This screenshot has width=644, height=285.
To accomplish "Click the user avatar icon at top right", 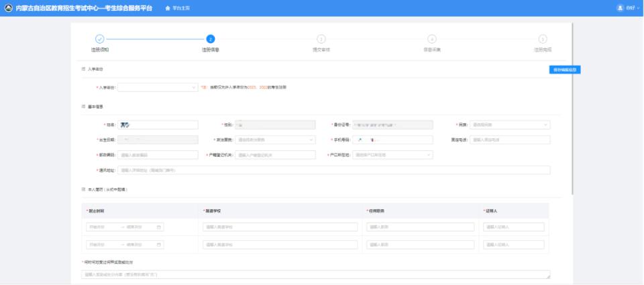I will click(620, 8).
